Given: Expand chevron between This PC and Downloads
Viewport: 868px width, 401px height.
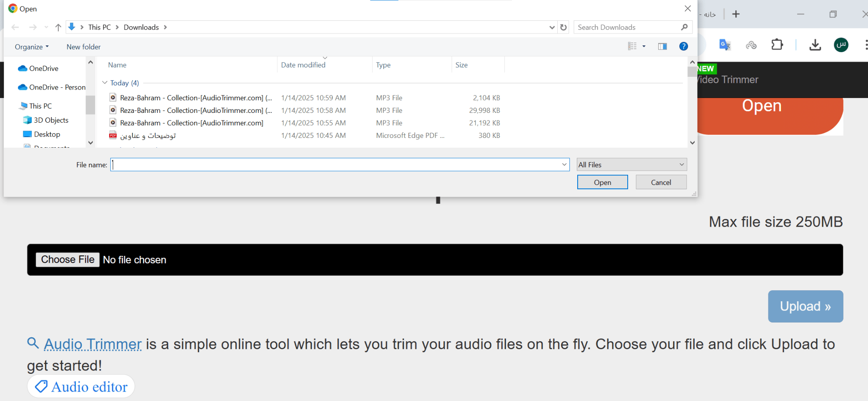Looking at the screenshot, I should (117, 27).
